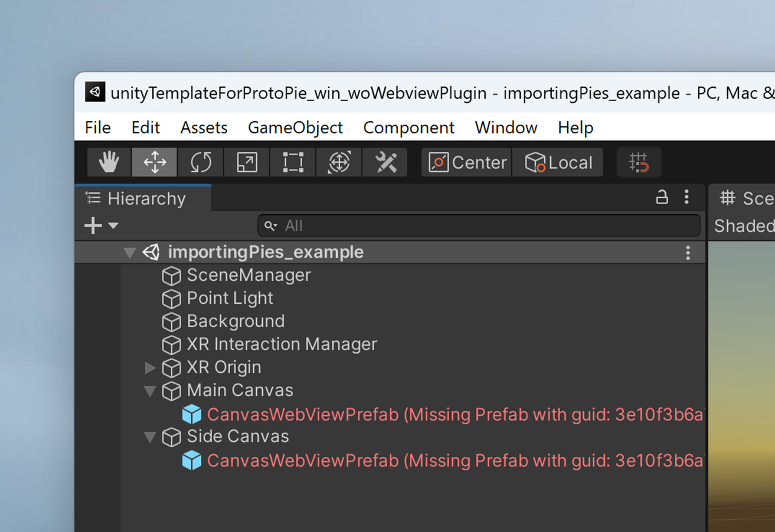This screenshot has width=775, height=532.
Task: Click the Background cube icon
Action: tap(171, 322)
